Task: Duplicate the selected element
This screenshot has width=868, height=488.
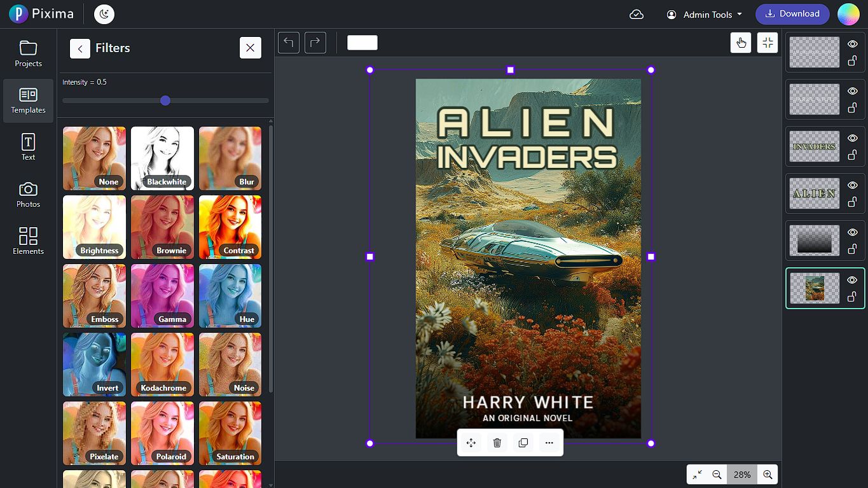Action: click(x=523, y=443)
